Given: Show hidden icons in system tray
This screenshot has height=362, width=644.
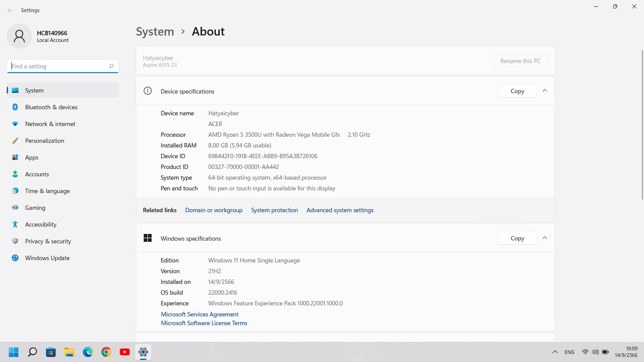Looking at the screenshot, I should pos(555,352).
